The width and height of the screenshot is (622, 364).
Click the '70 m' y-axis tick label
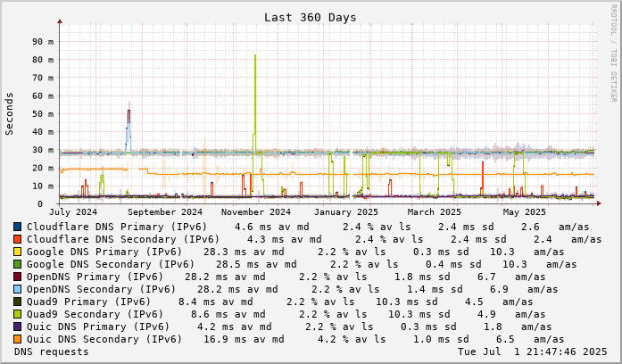coord(43,78)
